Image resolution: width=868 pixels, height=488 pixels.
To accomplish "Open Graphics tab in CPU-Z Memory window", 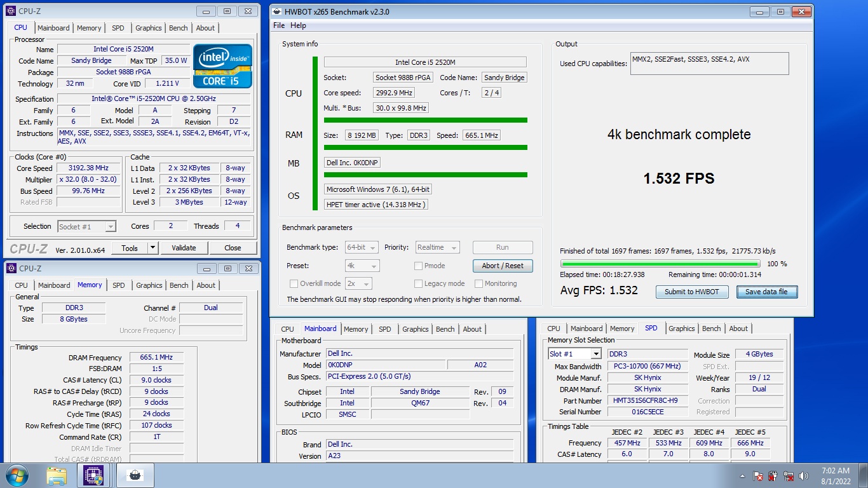I will [149, 285].
